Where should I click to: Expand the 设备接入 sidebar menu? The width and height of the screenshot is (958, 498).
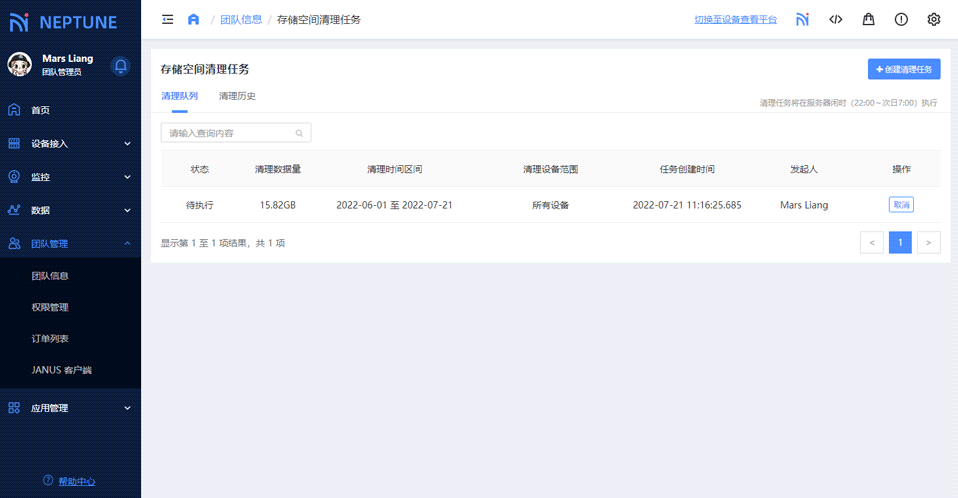coord(70,143)
